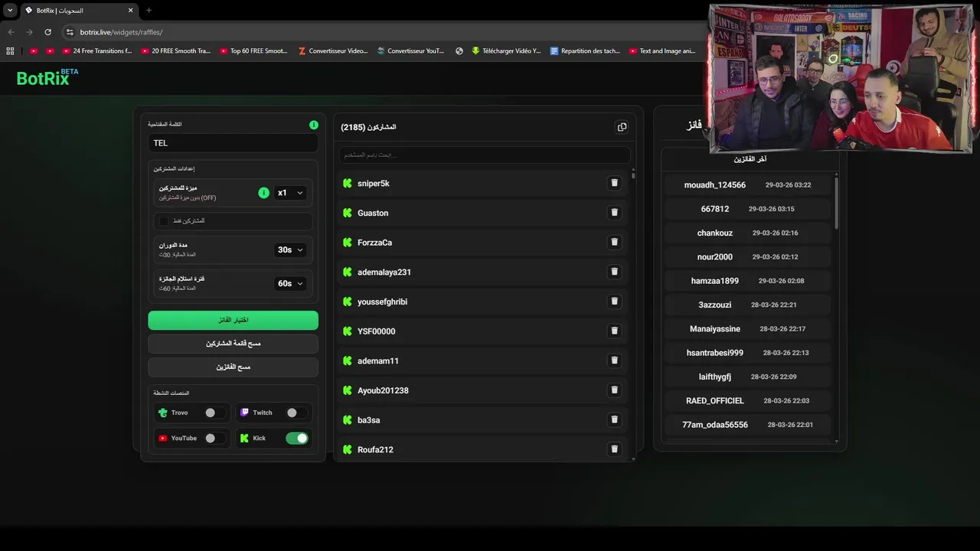Screen dimensions: 980x551
Task: Select winner 667812 entry
Action: [747, 209]
